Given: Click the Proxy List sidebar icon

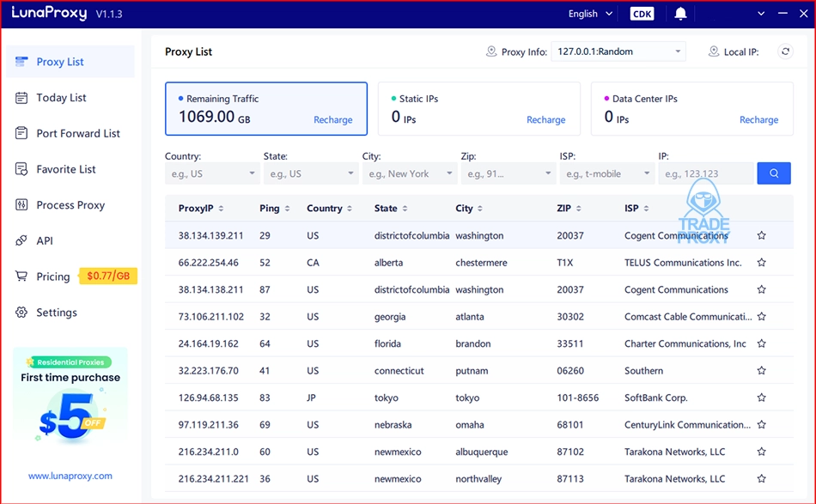Looking at the screenshot, I should tap(21, 62).
